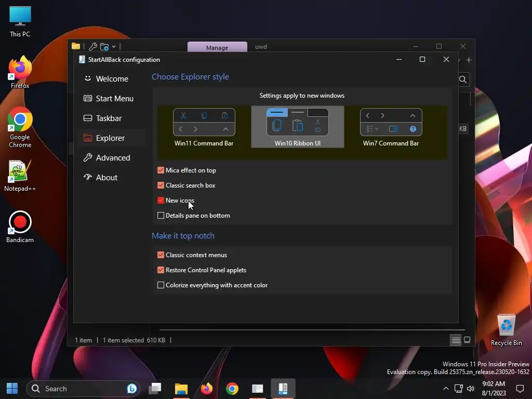Click the StartAllBack window title icon

pyautogui.click(x=82, y=59)
